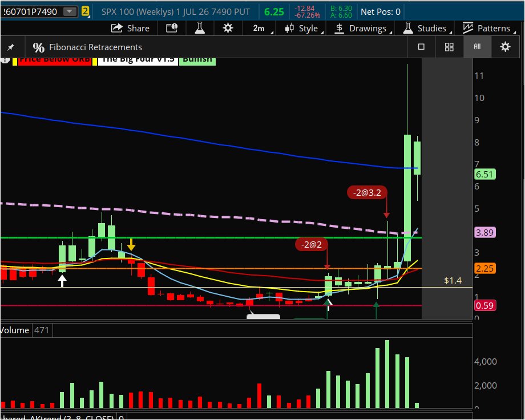Switch to single chart layout icon

[x=421, y=47]
